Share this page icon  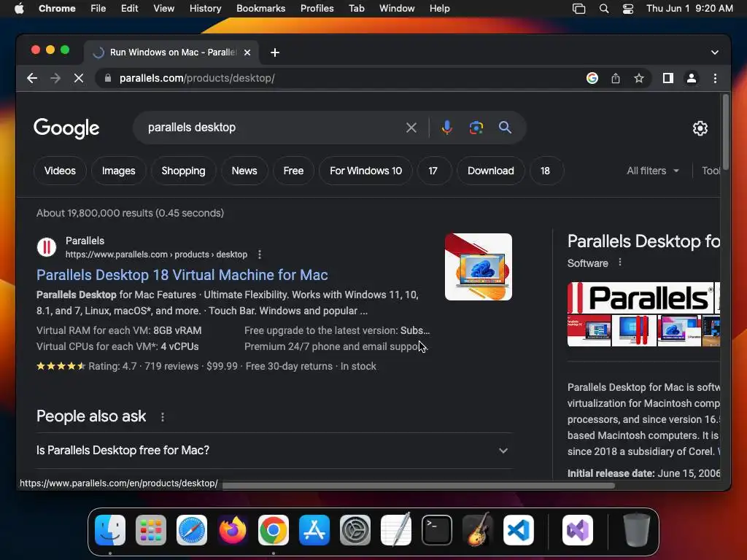616,78
